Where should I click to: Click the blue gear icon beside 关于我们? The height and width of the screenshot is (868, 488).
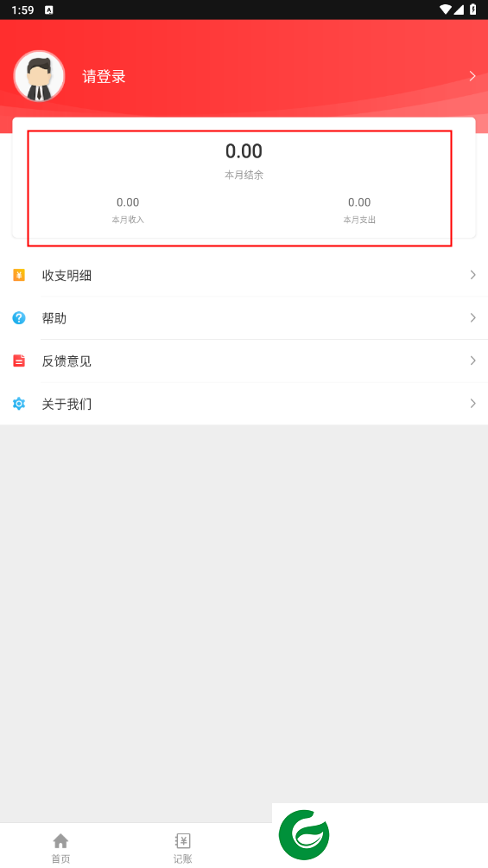point(19,404)
